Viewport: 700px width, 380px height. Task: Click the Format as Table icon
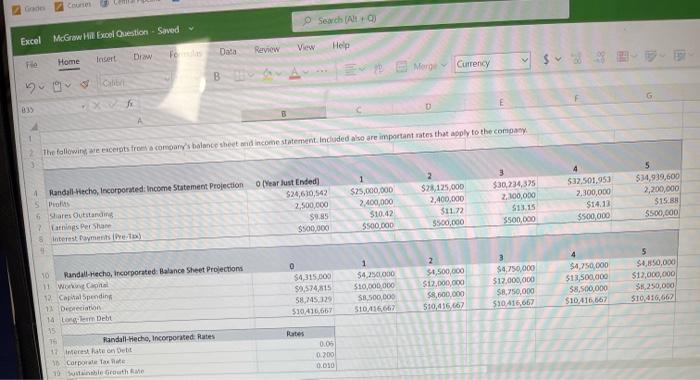pyautogui.click(x=650, y=56)
